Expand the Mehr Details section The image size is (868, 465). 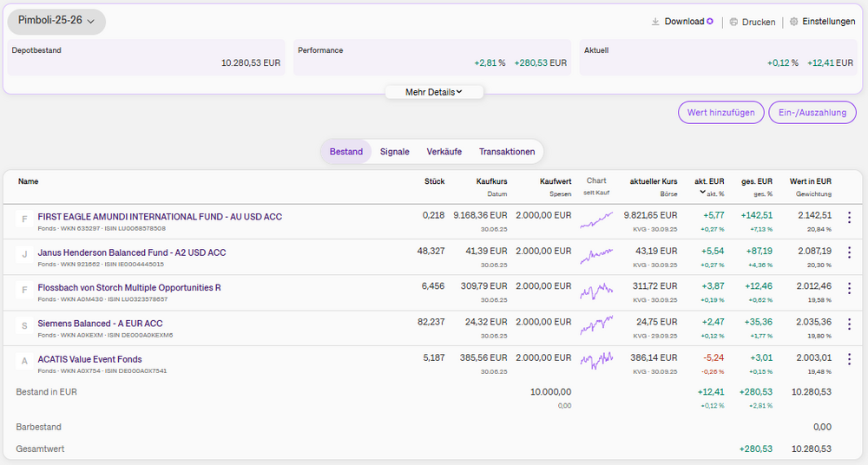[x=434, y=92]
